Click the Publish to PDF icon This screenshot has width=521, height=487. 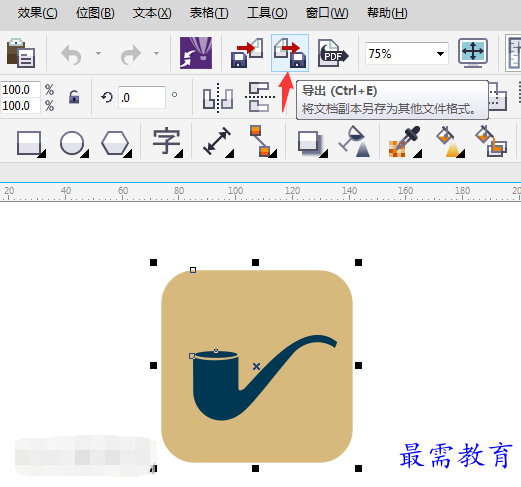coord(333,53)
